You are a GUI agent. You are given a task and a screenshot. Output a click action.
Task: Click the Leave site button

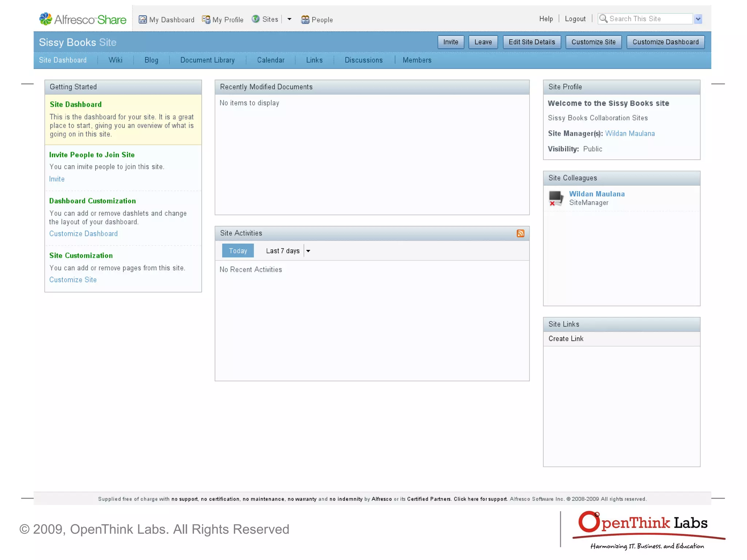483,42
